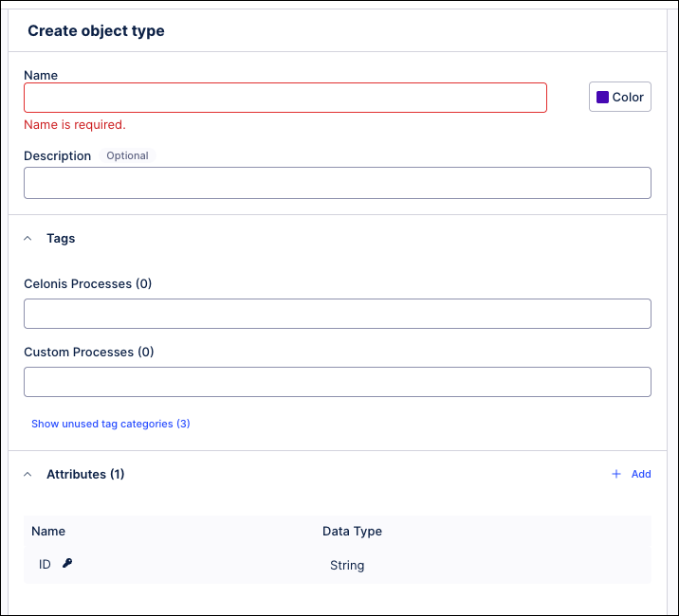Image resolution: width=679 pixels, height=616 pixels.
Task: Open the Custom Processes tag field
Action: tap(337, 382)
